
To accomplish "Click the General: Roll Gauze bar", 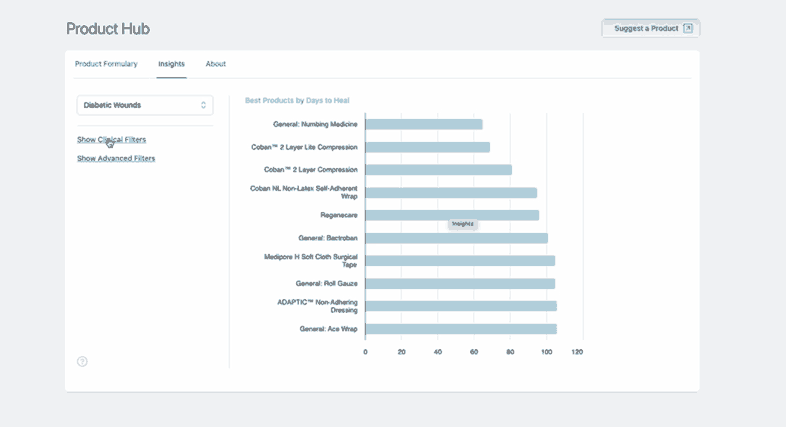I will pyautogui.click(x=460, y=284).
